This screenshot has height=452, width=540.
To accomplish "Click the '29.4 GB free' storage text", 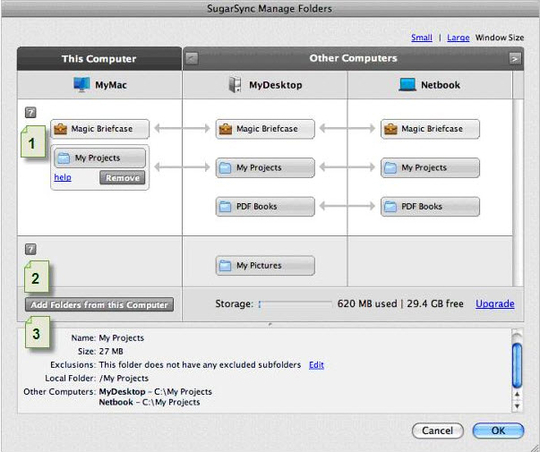I will [435, 304].
